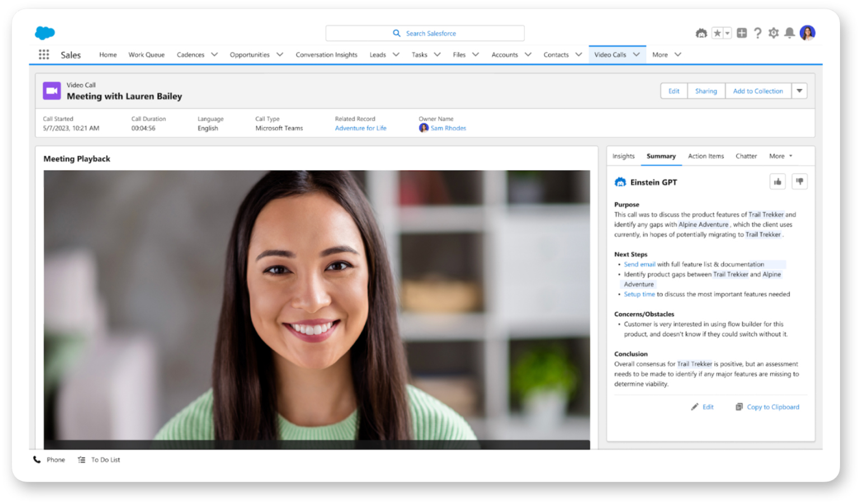Open the Setup gear icon
Image resolution: width=859 pixels, height=504 pixels.
773,34
